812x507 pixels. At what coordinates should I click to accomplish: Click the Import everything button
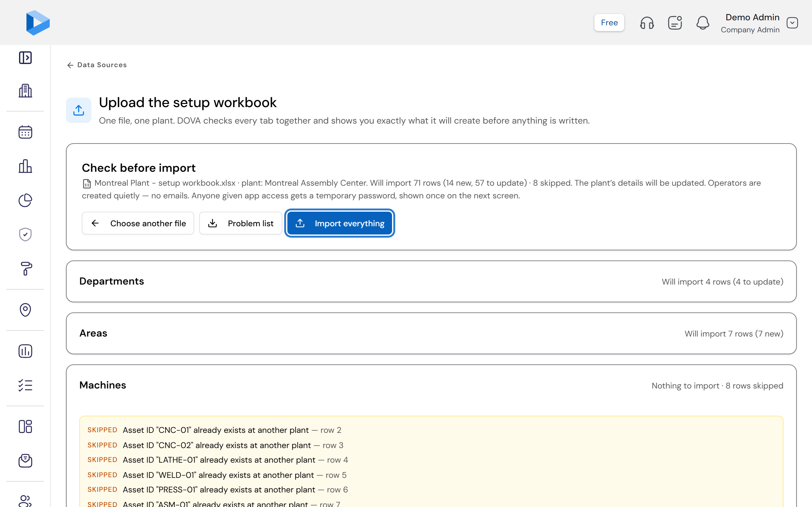coord(340,223)
